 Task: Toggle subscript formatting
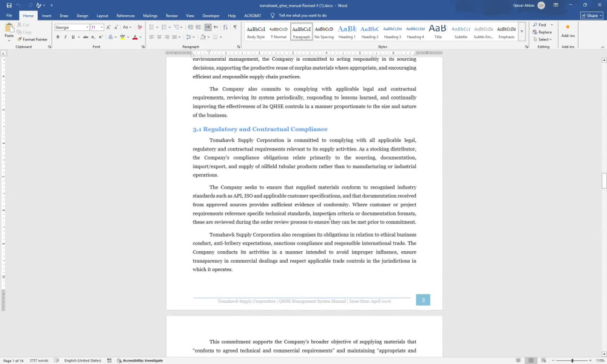tap(93, 37)
